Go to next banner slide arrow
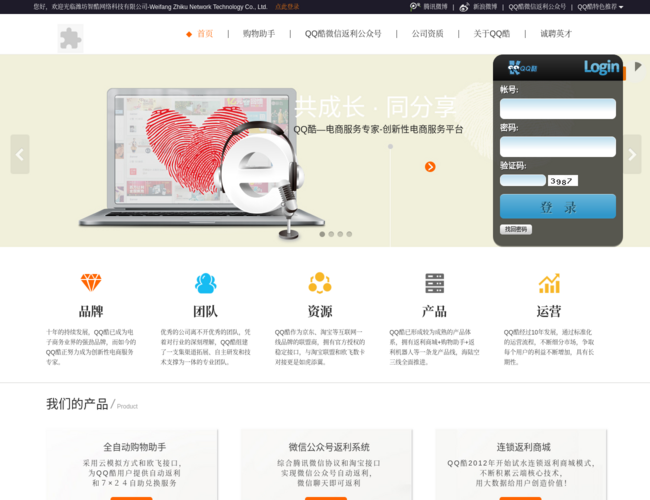This screenshot has width=650, height=500. pos(632,154)
